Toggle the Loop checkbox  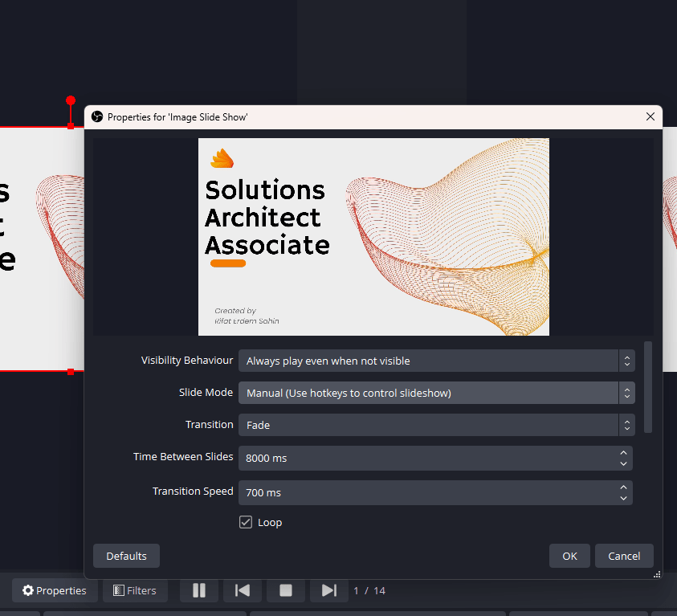pos(246,522)
